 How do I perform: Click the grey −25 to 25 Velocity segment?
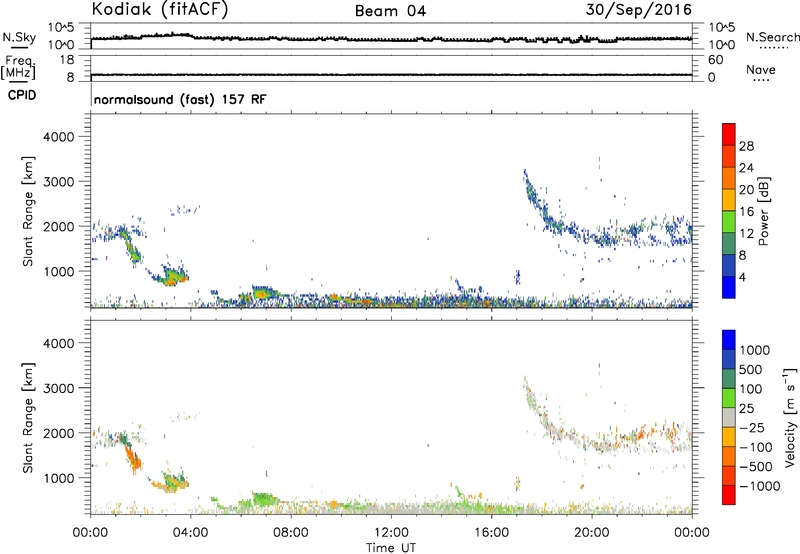[729, 417]
